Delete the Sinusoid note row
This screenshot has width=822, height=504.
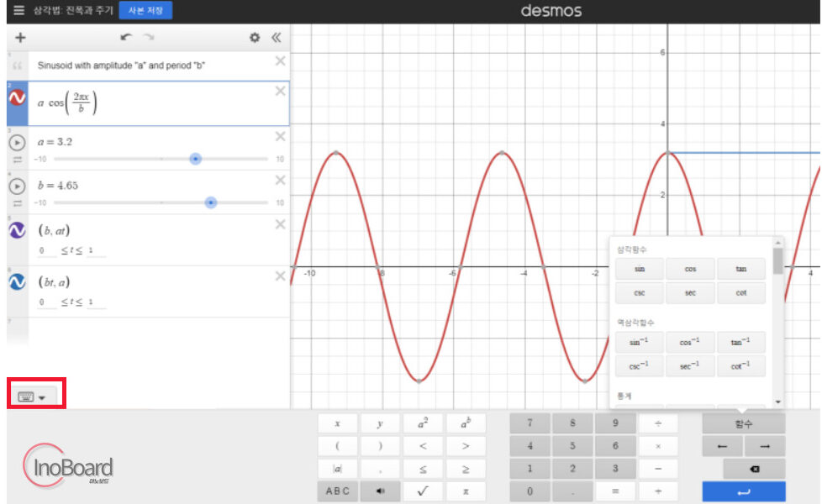pos(281,60)
